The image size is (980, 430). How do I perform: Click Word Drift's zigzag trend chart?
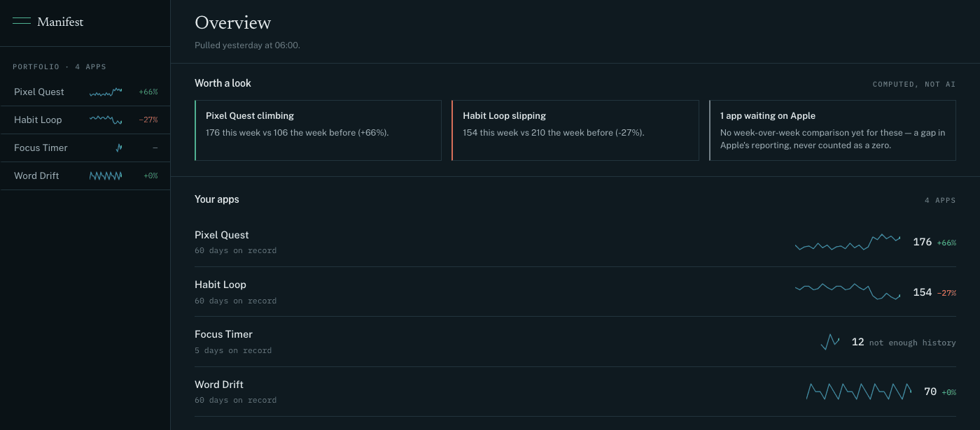pyautogui.click(x=859, y=392)
